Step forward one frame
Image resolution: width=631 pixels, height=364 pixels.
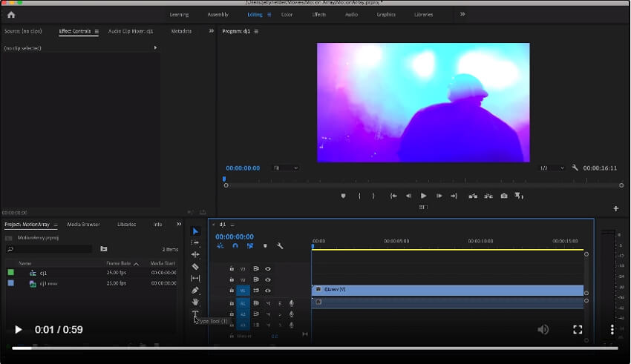439,196
